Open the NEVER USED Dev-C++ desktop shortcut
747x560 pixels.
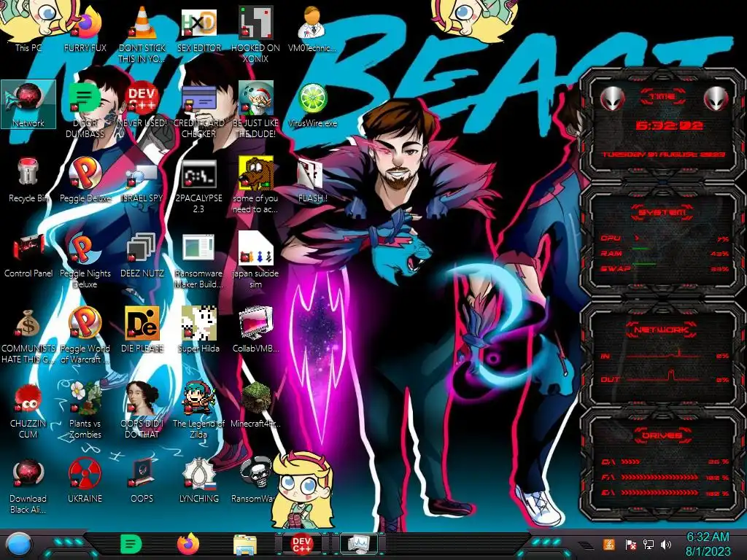(142, 104)
